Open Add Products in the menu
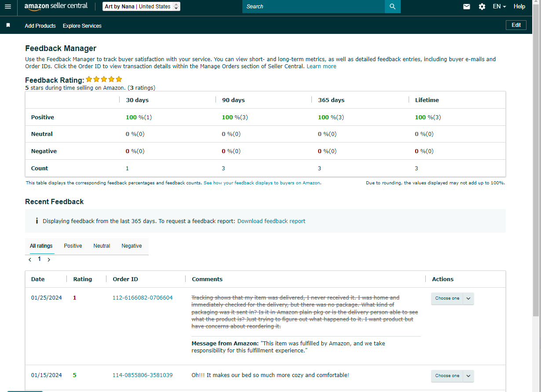 click(40, 26)
